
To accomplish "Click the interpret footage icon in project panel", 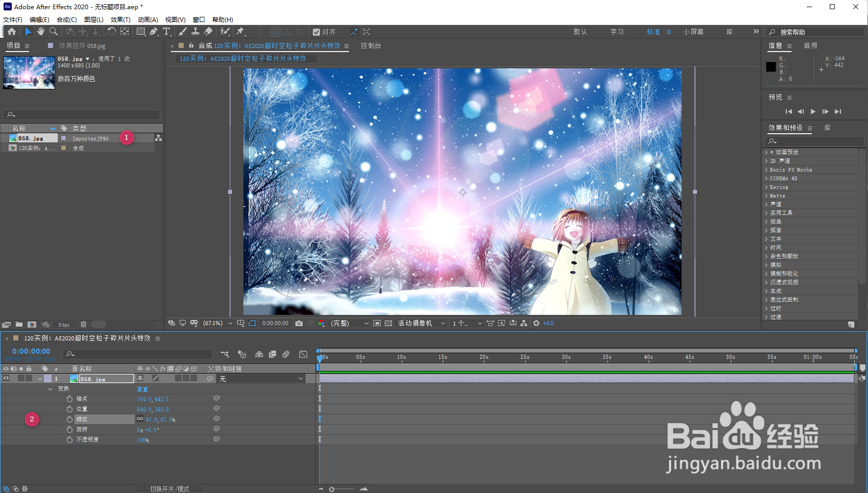I will point(6,325).
